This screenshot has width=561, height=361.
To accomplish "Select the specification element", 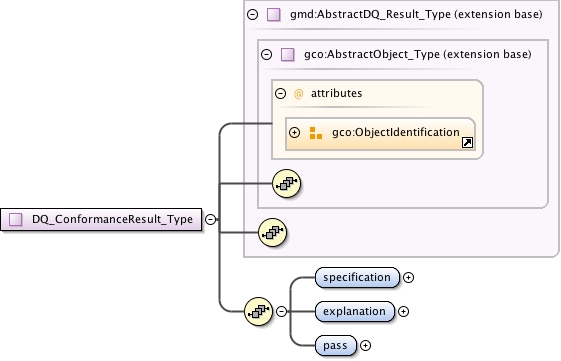I will [357, 277].
